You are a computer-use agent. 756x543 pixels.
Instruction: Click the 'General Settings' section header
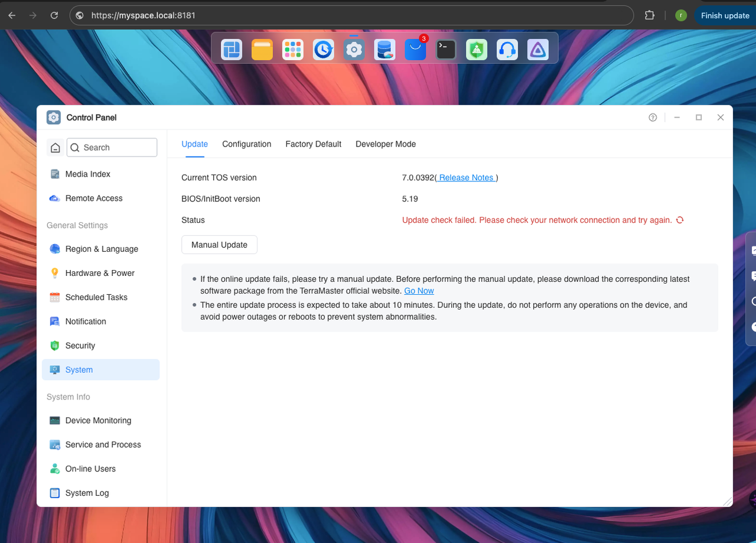click(77, 225)
